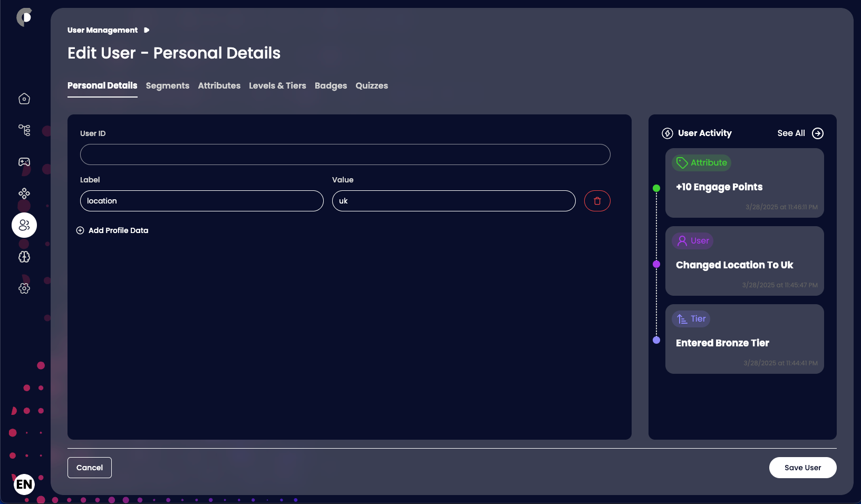This screenshot has height=504, width=861.
Task: Click the purple User badge on the activity card
Action: (692, 241)
